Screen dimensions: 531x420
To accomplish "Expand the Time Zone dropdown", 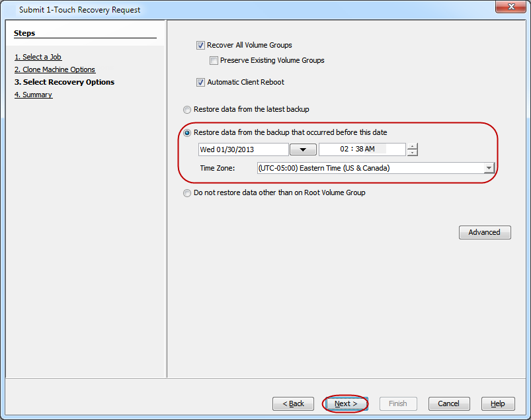I will point(489,168).
